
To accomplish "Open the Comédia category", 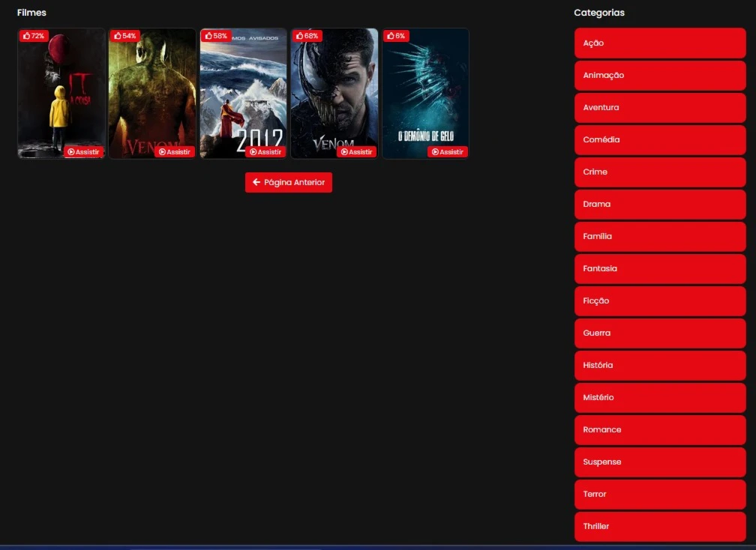I will coord(660,140).
